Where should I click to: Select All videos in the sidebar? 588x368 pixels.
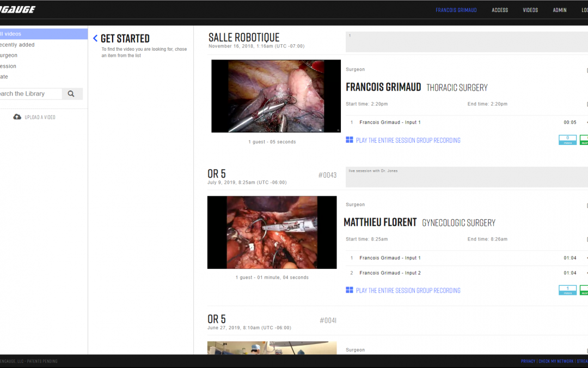coord(44,34)
